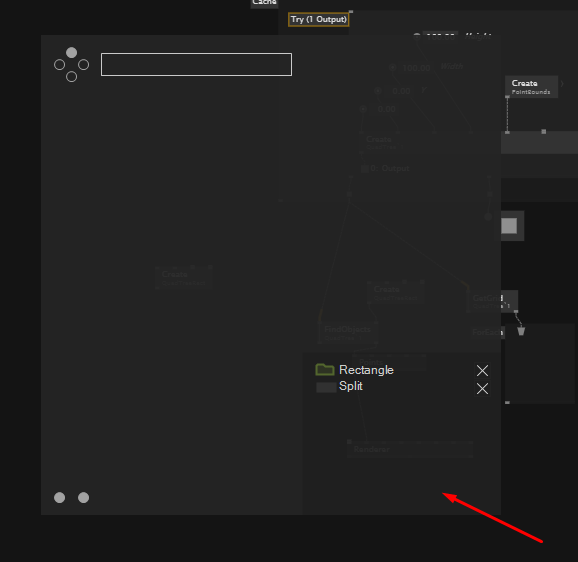Select the left hollow circle in the diamond

coord(59,65)
